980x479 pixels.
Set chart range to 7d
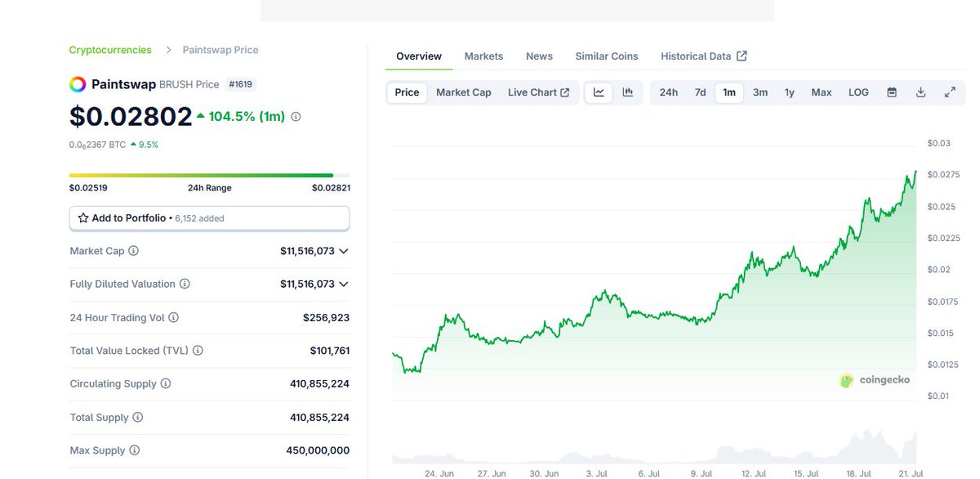click(x=700, y=92)
